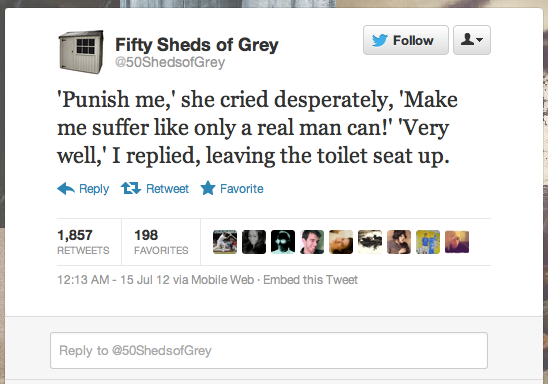This screenshot has height=384, width=548.
Task: Open the Fifty Sheds of Grey profile name
Action: coord(197,45)
